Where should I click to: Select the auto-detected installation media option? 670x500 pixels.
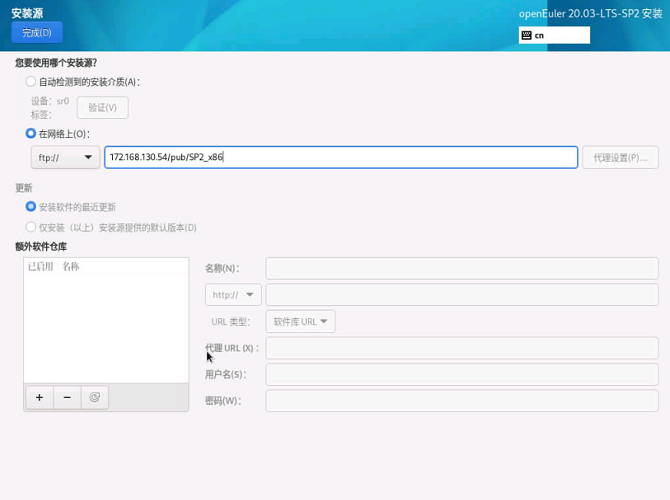coord(31,82)
